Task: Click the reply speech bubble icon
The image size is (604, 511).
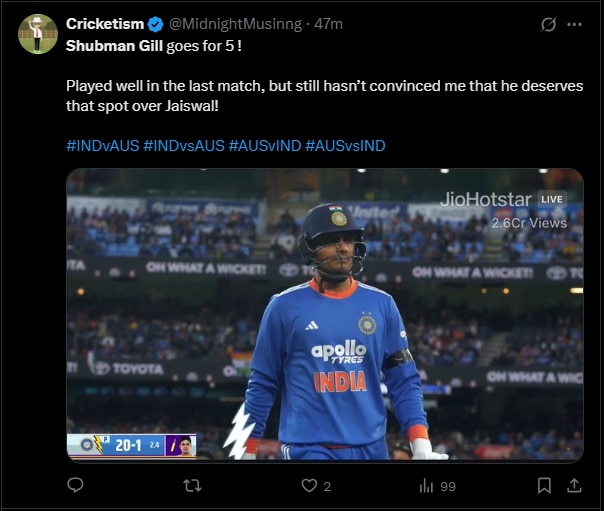Action: [75, 485]
